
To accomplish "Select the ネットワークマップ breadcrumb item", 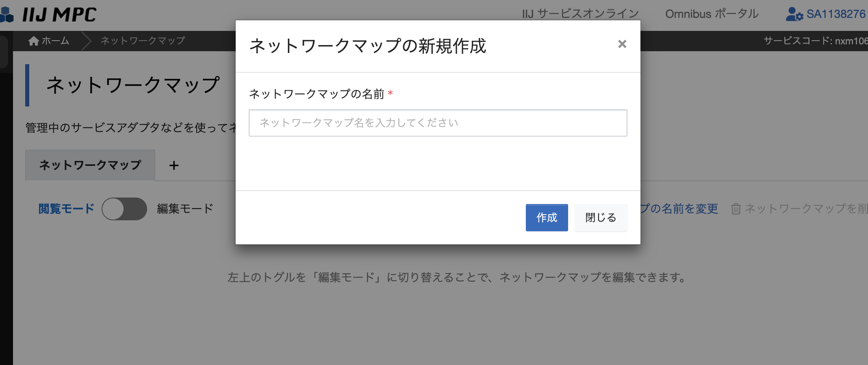I will coord(143,41).
